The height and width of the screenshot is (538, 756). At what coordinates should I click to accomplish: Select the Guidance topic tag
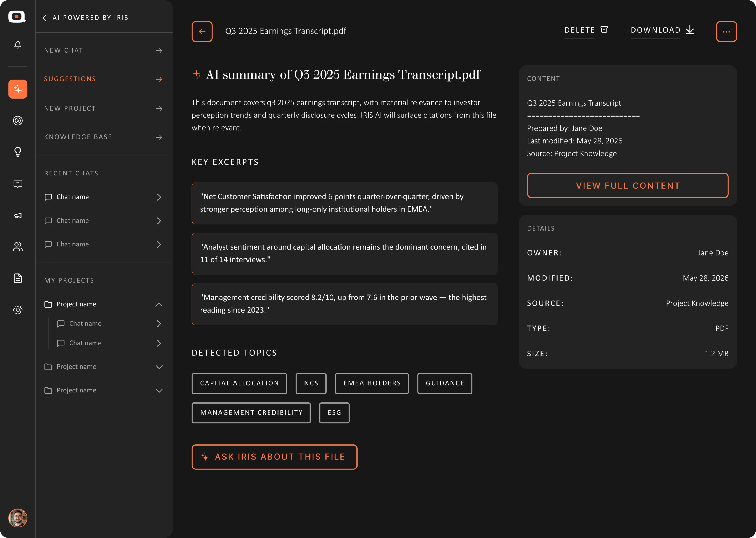click(x=445, y=383)
